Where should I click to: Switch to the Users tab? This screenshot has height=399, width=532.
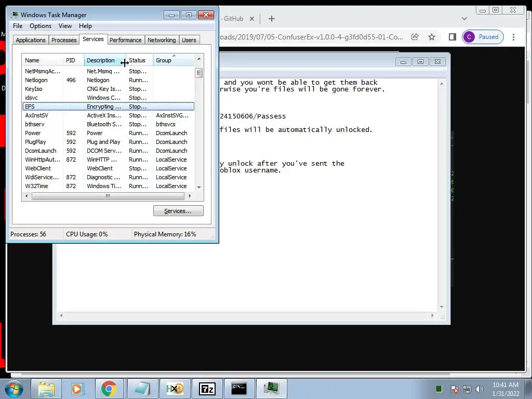(x=189, y=40)
